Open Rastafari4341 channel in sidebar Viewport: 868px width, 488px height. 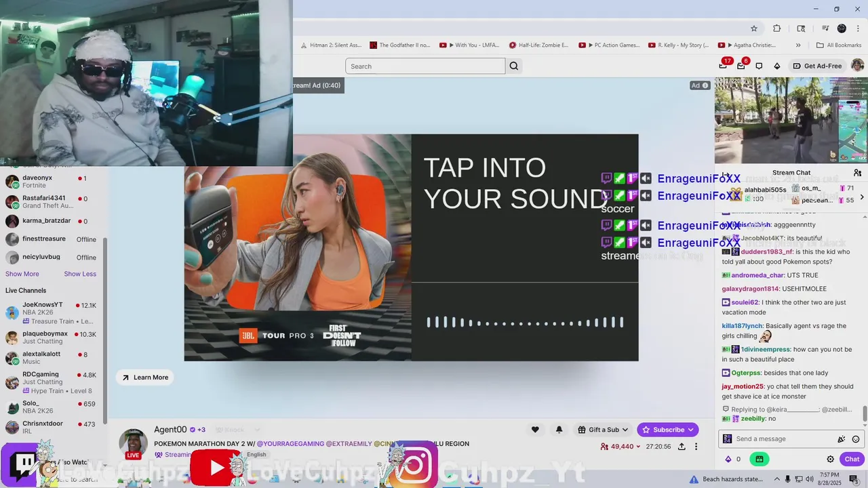click(x=51, y=202)
